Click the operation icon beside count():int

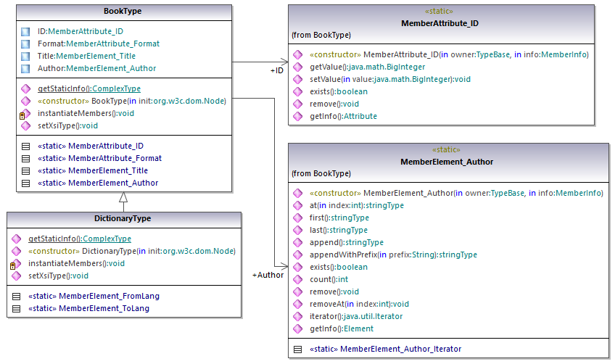click(297, 279)
